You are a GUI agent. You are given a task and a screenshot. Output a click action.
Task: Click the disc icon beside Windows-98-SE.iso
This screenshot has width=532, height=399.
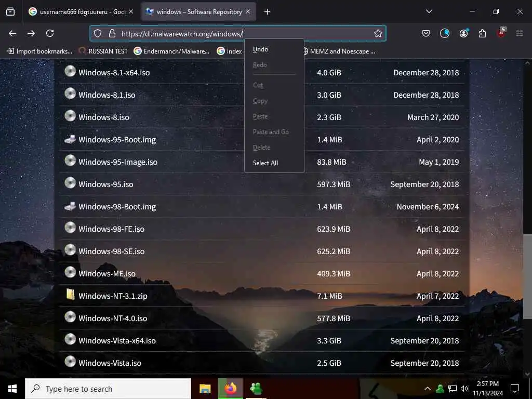[x=70, y=250]
